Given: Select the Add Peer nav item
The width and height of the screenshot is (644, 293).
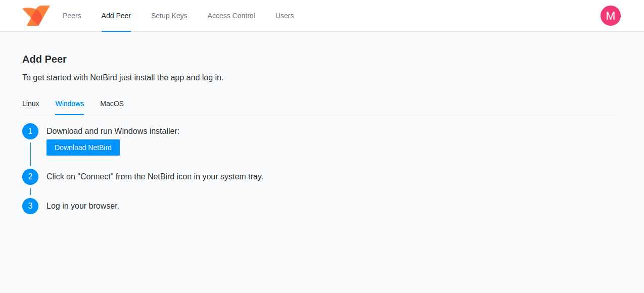Looking at the screenshot, I should (116, 16).
